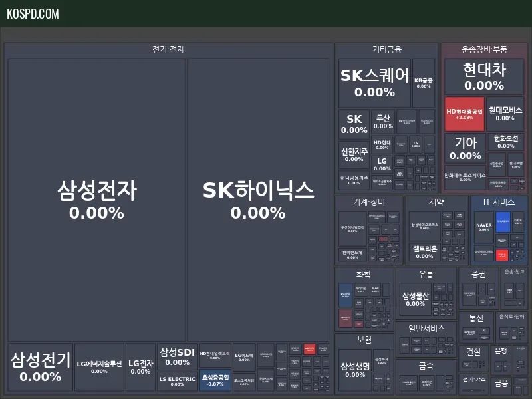This screenshot has height=399, width=532.
Task: Click the 전기·전자 sector header
Action: point(168,49)
